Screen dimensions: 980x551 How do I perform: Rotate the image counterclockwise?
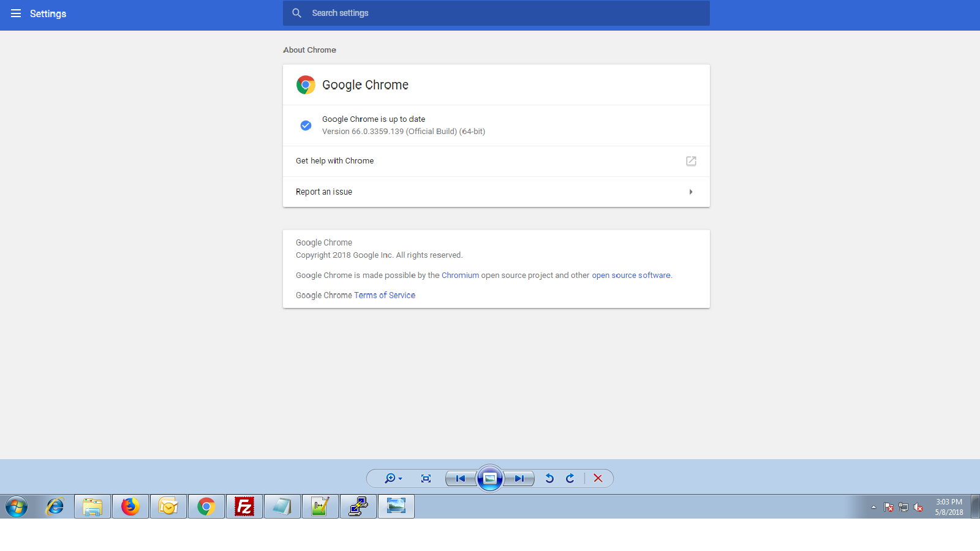click(x=549, y=479)
